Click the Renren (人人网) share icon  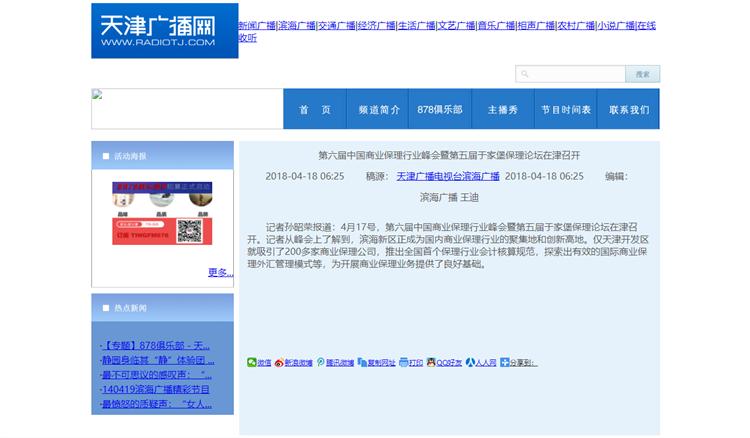(471, 362)
